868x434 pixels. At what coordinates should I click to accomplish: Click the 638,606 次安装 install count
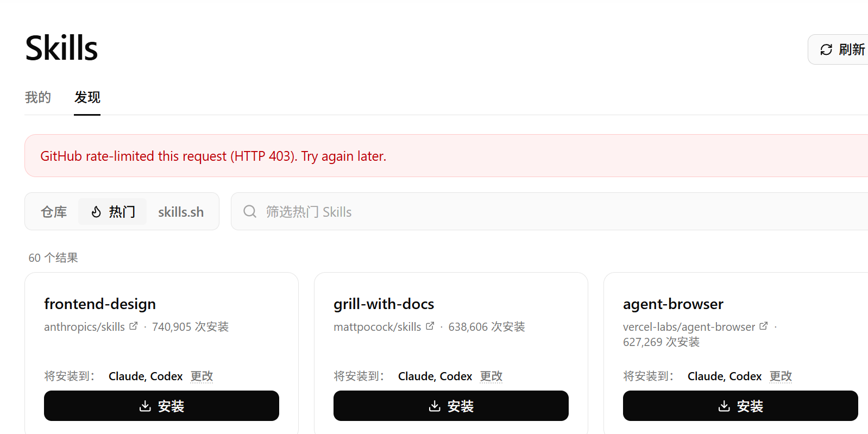coord(486,327)
